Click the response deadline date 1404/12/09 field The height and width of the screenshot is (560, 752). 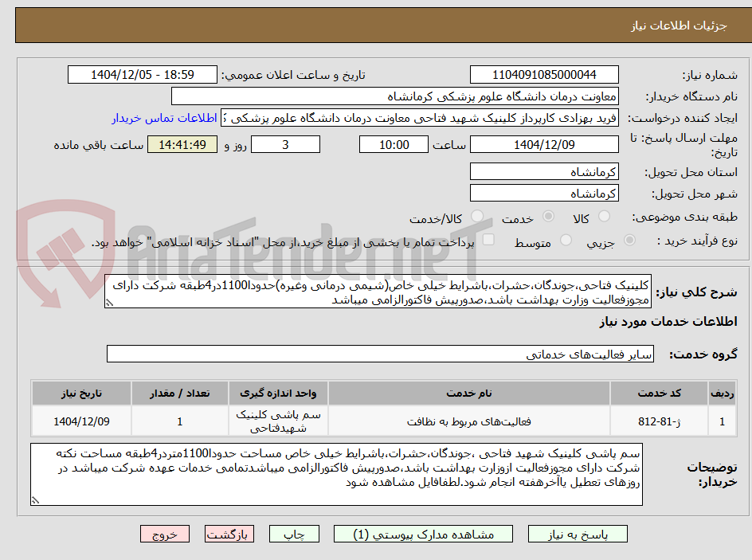click(544, 144)
